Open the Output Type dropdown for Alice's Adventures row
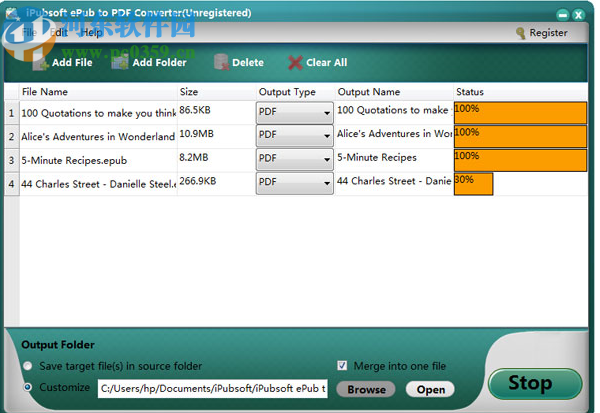The image size is (600, 413). click(x=295, y=135)
